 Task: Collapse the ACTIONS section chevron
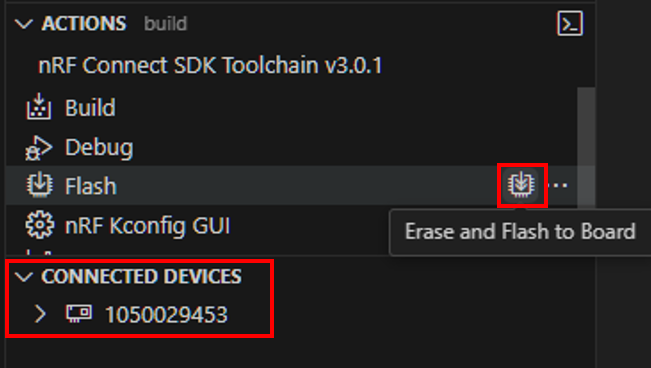[x=24, y=24]
